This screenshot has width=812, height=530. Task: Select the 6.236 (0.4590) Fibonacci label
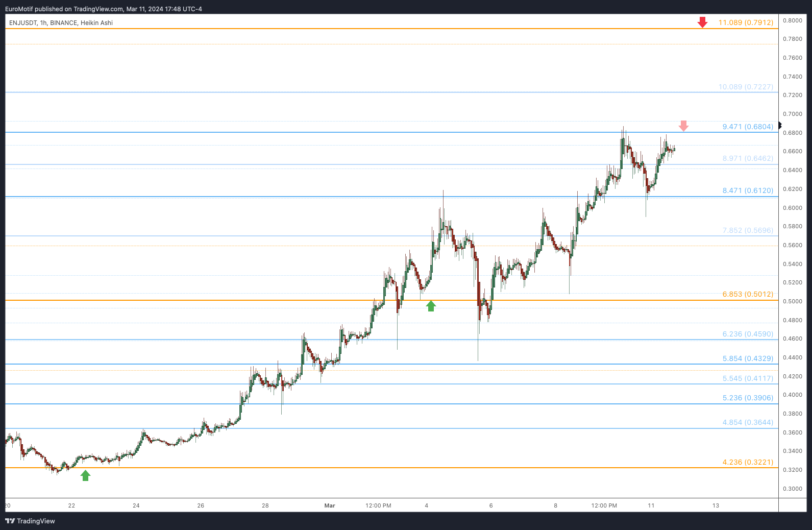coord(748,334)
